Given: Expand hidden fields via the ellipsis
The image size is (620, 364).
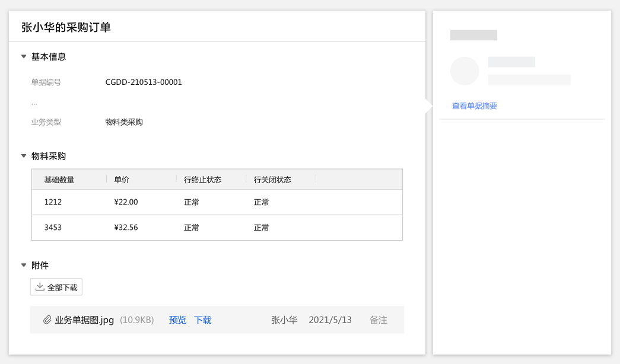Looking at the screenshot, I should 34,103.
